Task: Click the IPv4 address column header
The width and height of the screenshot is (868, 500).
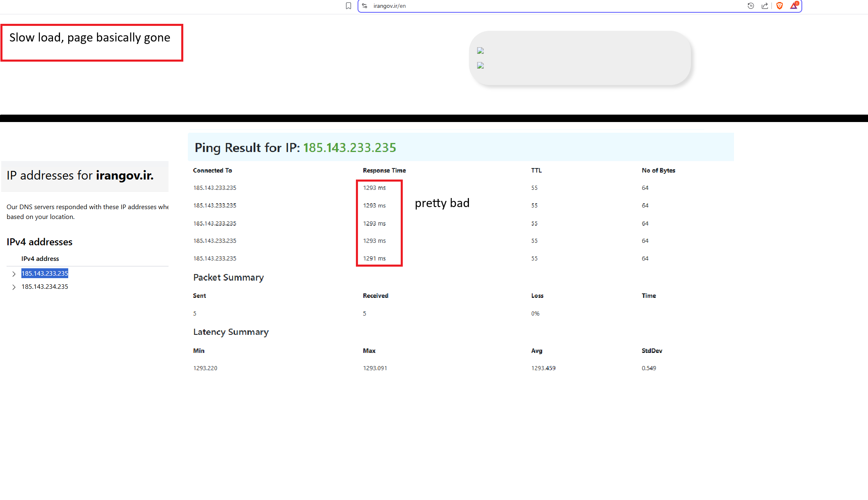Action: (x=40, y=259)
